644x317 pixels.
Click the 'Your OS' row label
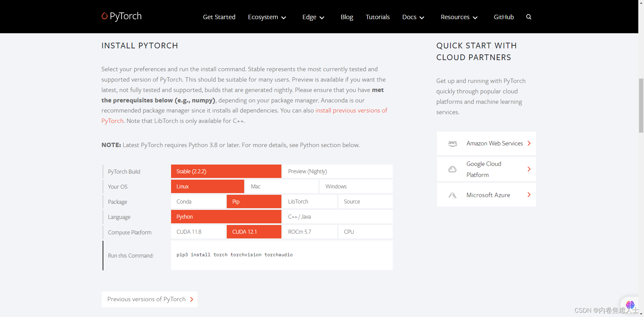pyautogui.click(x=118, y=187)
